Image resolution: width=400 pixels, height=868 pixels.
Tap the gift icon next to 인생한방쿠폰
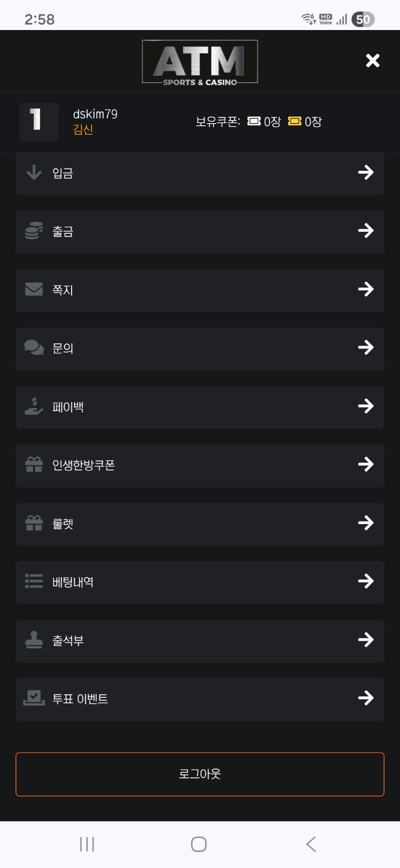click(34, 465)
